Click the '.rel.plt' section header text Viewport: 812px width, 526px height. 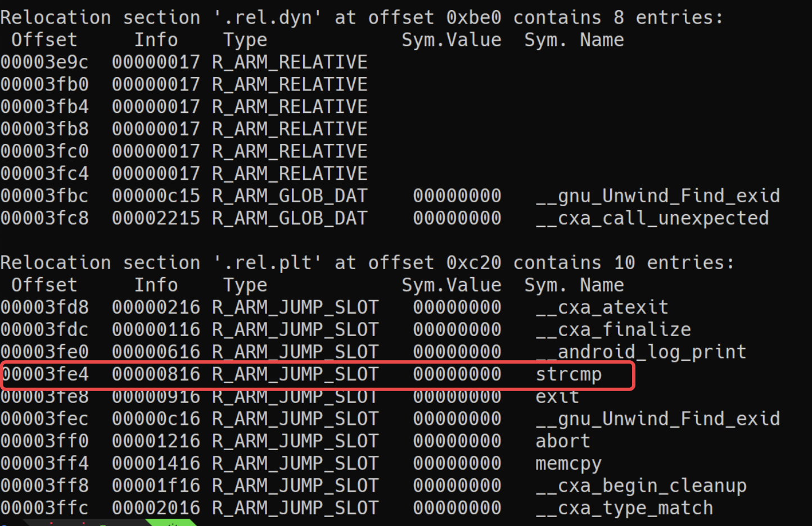click(268, 263)
